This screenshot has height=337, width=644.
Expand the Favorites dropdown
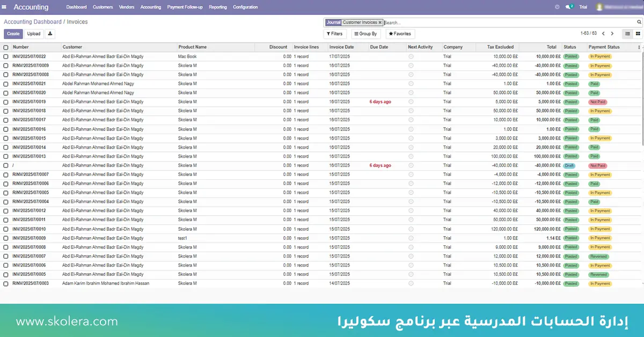(x=399, y=34)
